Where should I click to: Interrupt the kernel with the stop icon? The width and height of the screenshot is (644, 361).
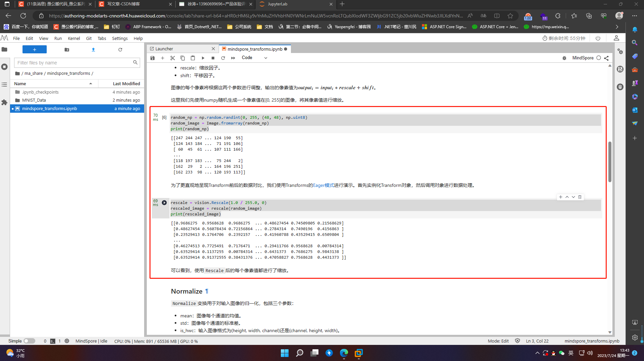click(213, 58)
